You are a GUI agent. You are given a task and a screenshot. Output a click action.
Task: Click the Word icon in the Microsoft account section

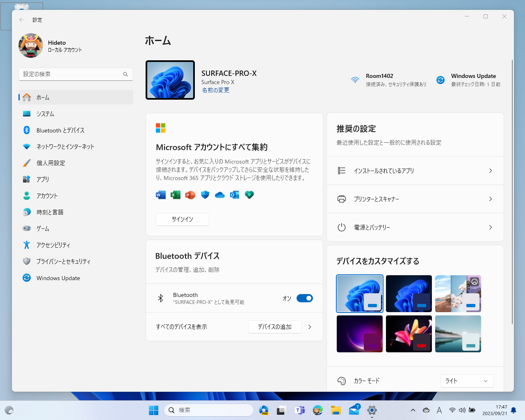point(160,195)
